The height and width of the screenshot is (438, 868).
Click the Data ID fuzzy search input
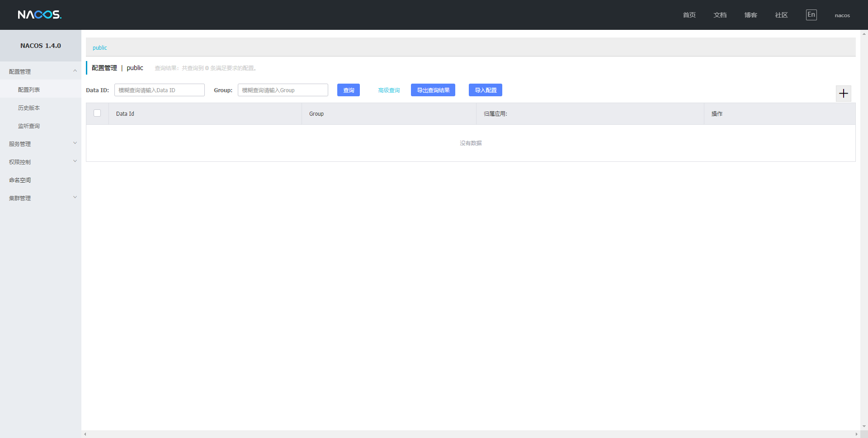[x=159, y=90]
